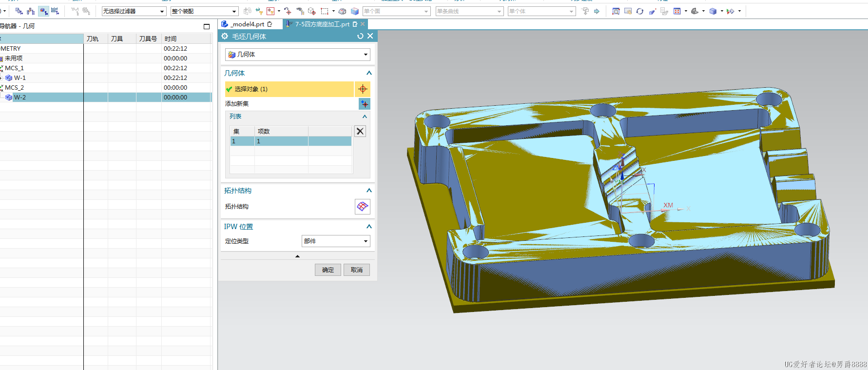The image size is (868, 370).
Task: Open the 无选择过滤器 selection filter dropdown
Action: click(x=134, y=11)
